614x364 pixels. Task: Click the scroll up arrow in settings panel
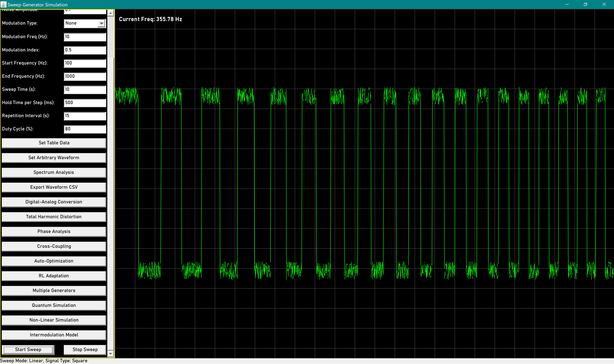[110, 13]
